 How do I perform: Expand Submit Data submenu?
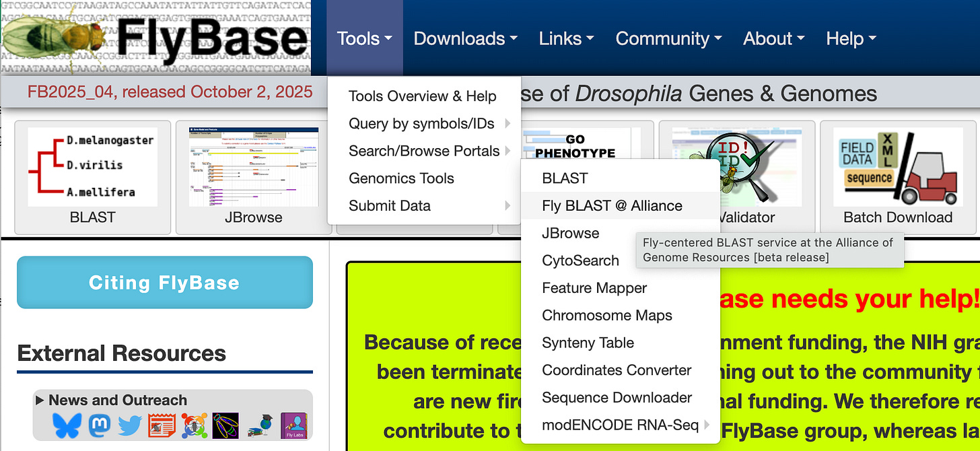pyautogui.click(x=424, y=206)
